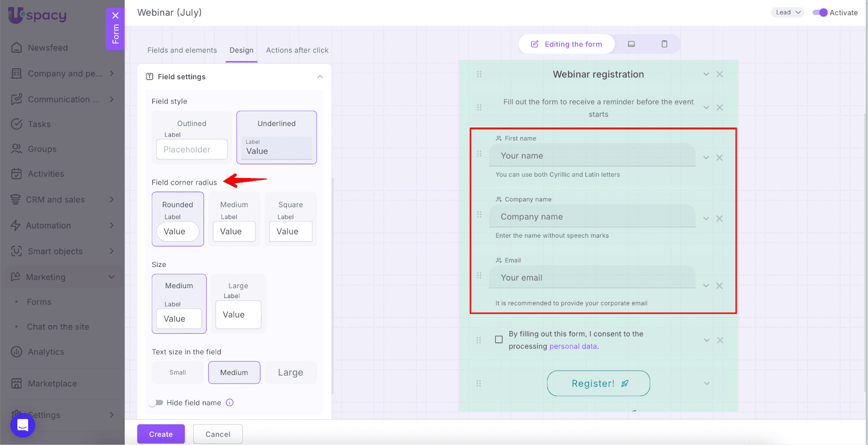Viewport: 868px width, 445px height.
Task: Open the chat support bubble
Action: 23,425
